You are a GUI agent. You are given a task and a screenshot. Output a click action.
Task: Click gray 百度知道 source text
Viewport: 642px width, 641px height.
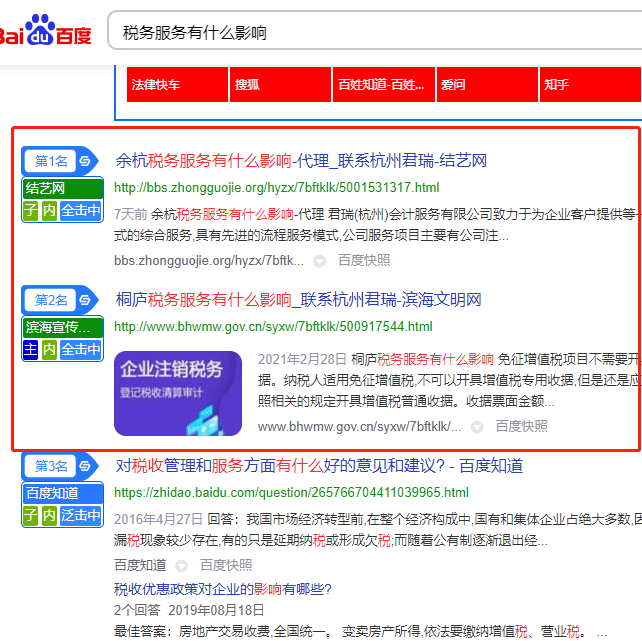(140, 565)
